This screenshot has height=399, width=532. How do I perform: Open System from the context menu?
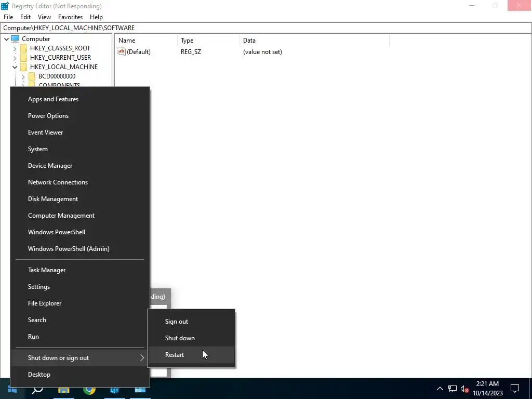[80, 149]
